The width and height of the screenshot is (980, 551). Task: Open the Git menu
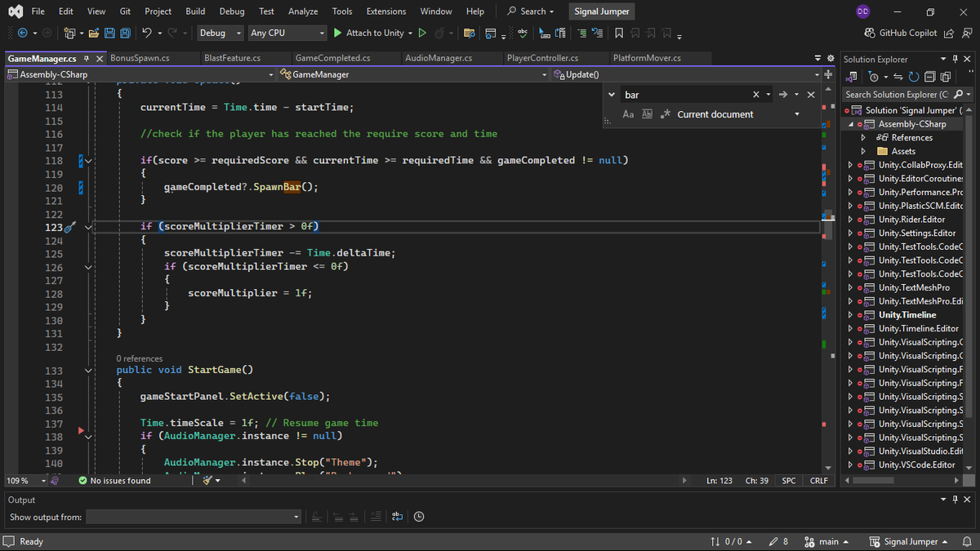coord(125,11)
